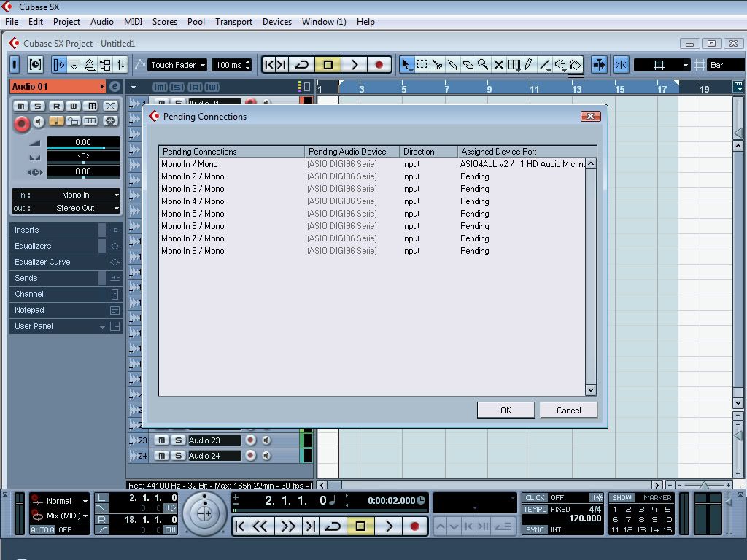Click the transport panel Record button
The height and width of the screenshot is (560, 747).
[415, 526]
